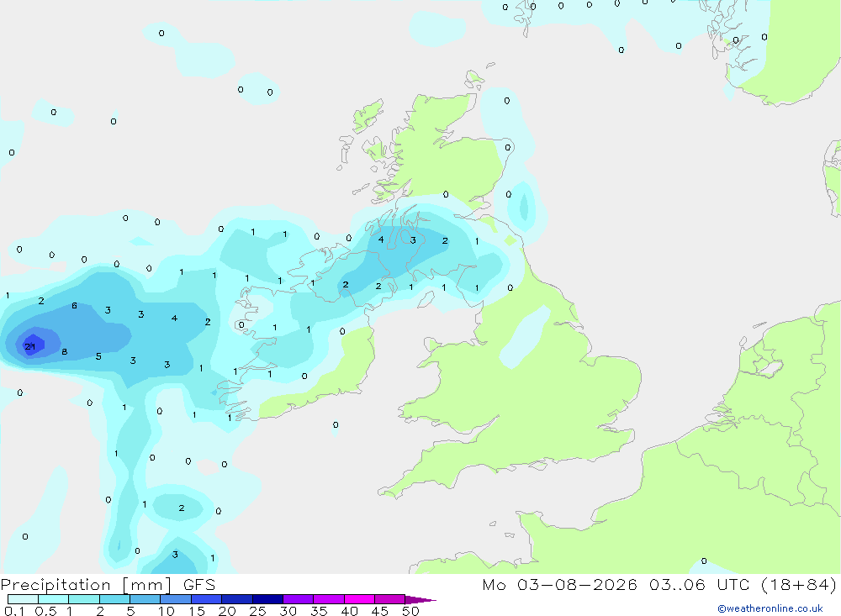The width and height of the screenshot is (841, 616).
Task: Click the '5' precipitation value over the Atlantic
Action: tap(98, 356)
